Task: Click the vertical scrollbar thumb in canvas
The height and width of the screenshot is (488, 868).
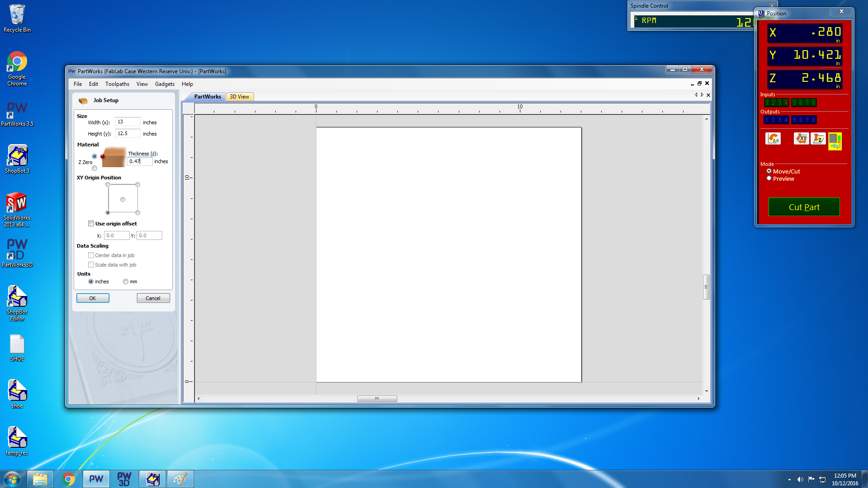Action: pyautogui.click(x=706, y=287)
